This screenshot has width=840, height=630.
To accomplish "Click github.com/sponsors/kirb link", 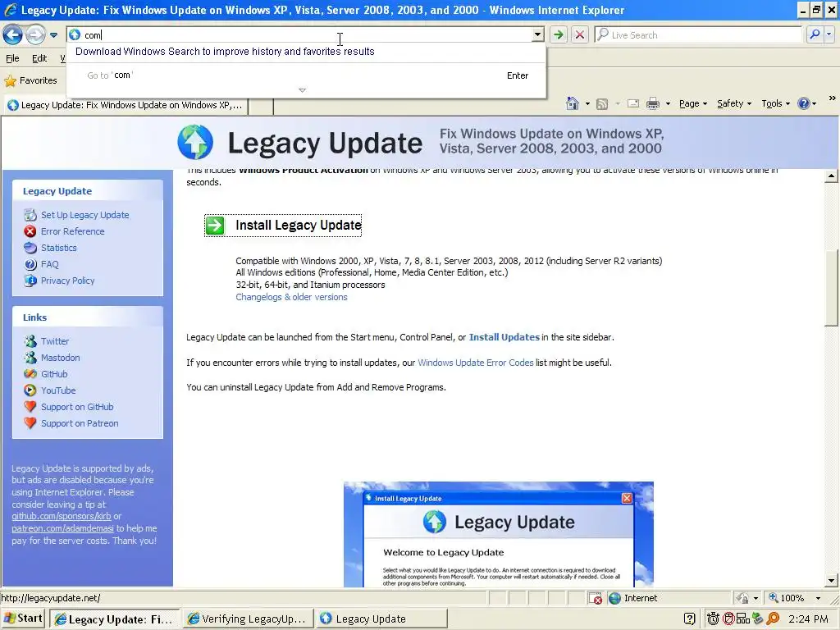I will 61,517.
